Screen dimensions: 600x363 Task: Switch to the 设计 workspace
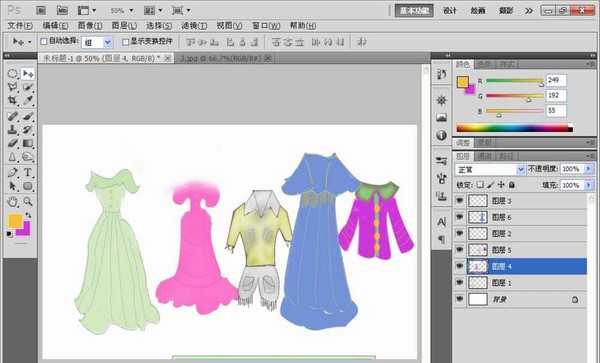pos(450,11)
